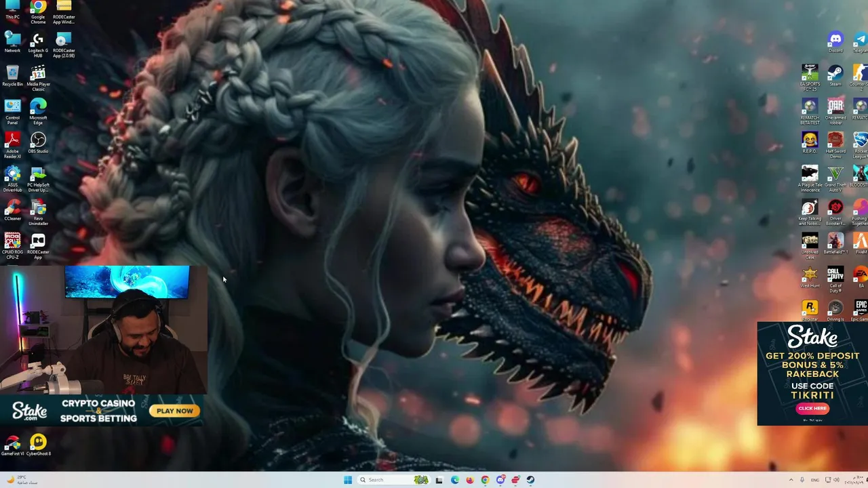
Task: Launch CPUID ROG CPU-Z shortcut
Action: (12, 246)
